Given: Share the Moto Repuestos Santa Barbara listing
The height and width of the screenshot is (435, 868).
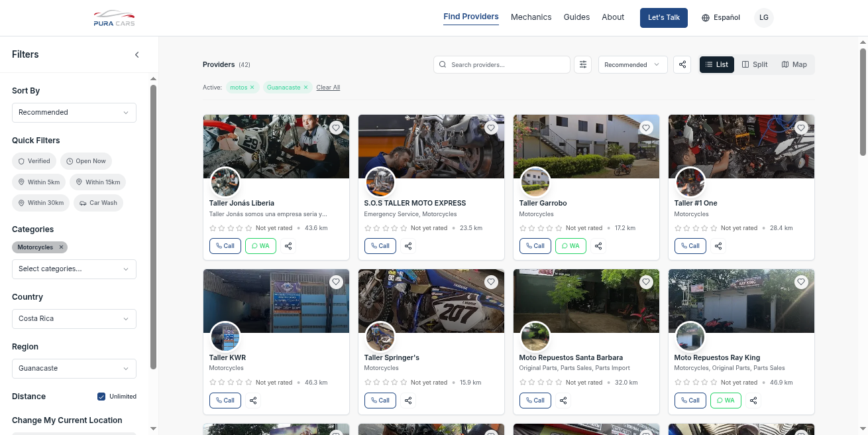Looking at the screenshot, I should pos(563,401).
